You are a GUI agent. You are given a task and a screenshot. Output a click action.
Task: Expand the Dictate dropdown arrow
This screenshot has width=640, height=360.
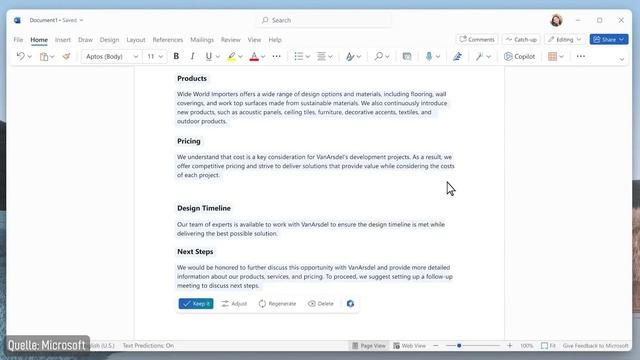coord(438,57)
